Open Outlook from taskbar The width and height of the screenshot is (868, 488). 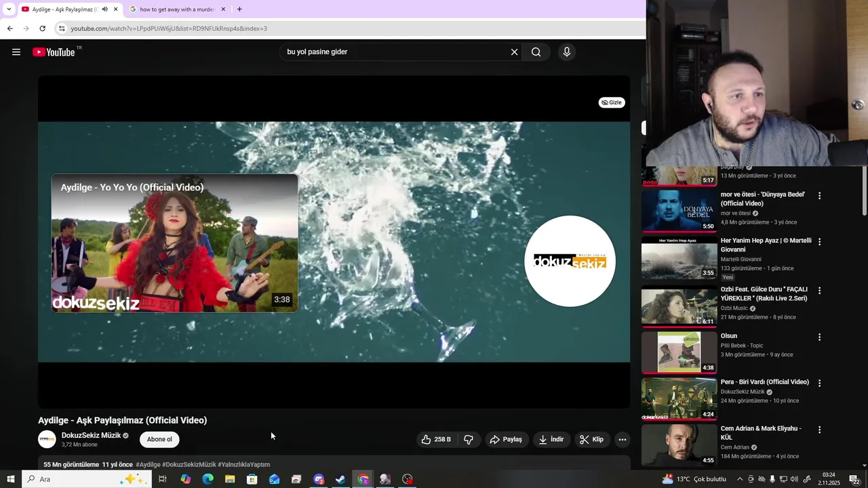tap(274, 479)
